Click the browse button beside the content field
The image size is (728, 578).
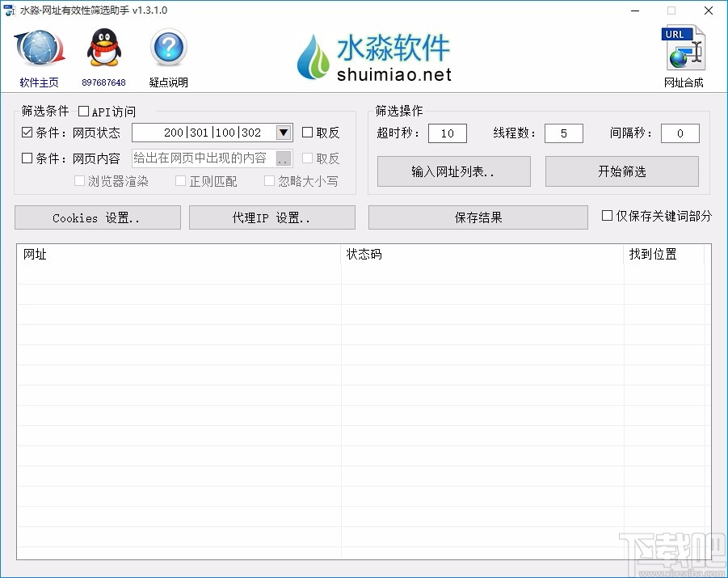pyautogui.click(x=284, y=158)
